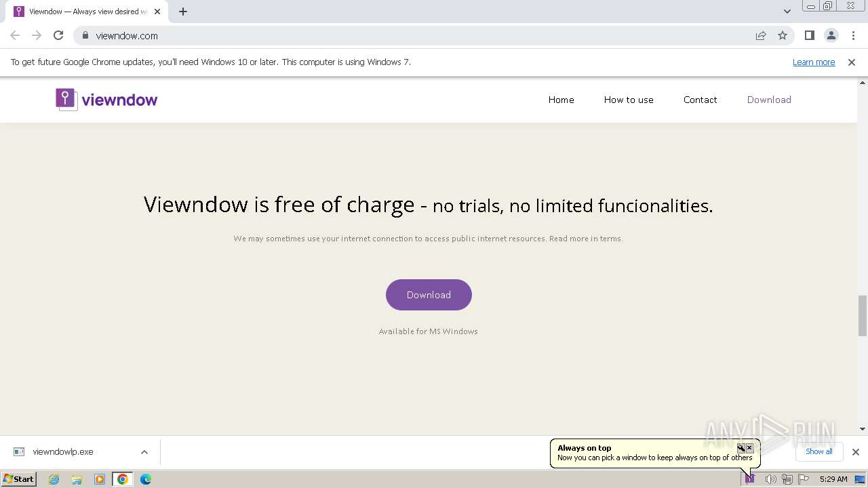
Task: Launch Microsoft Edge from the taskbar
Action: [x=146, y=479]
